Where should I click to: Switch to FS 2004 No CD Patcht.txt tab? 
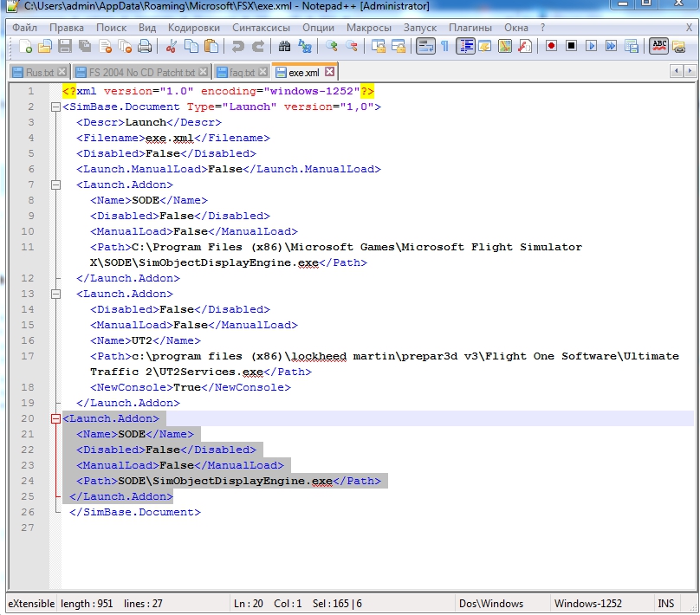click(x=141, y=72)
